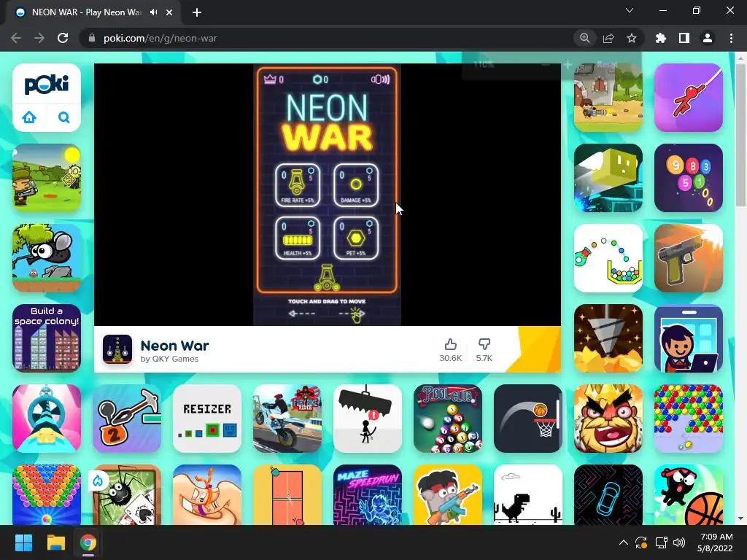Open the Chrome extensions puzzle icon
This screenshot has height=560, width=747.
click(x=661, y=38)
